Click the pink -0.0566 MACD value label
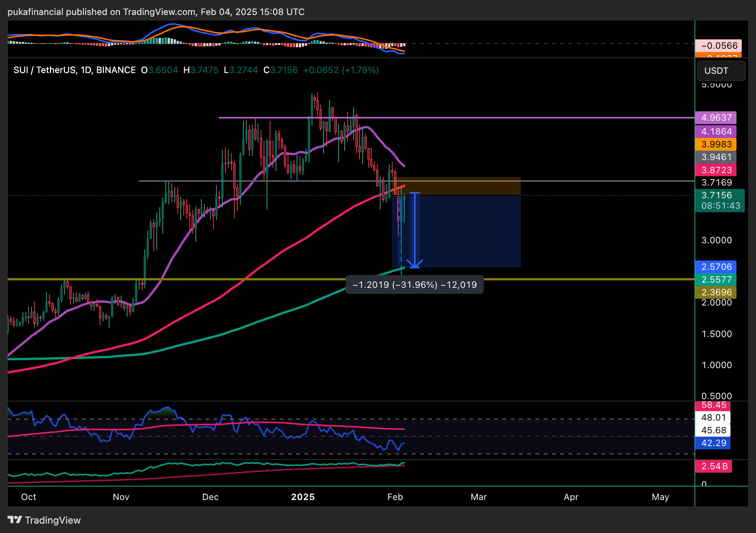 [718, 46]
